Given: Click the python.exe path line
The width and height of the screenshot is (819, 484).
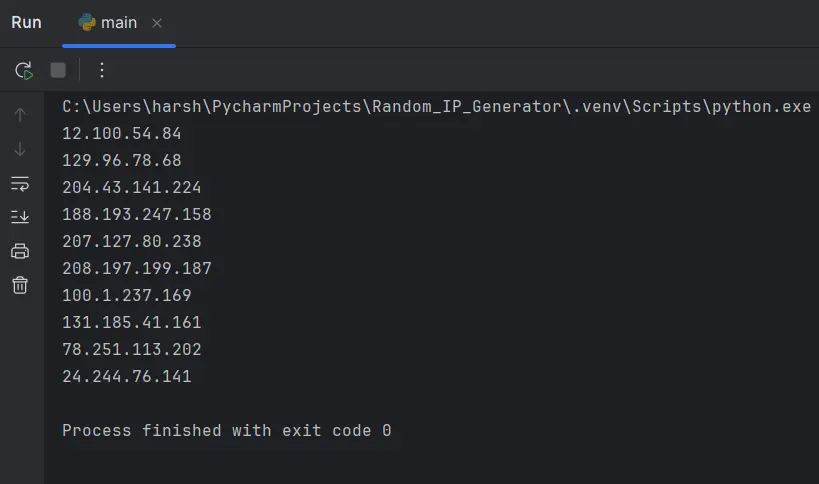Looking at the screenshot, I should tap(437, 107).
